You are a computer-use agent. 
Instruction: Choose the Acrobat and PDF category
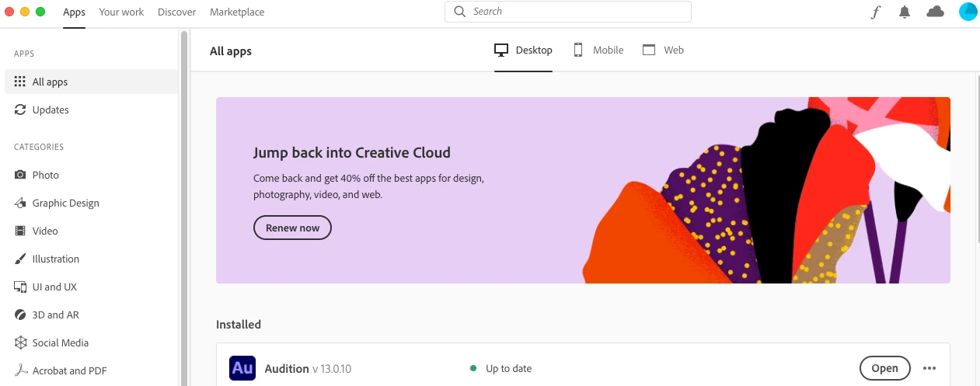(91, 370)
